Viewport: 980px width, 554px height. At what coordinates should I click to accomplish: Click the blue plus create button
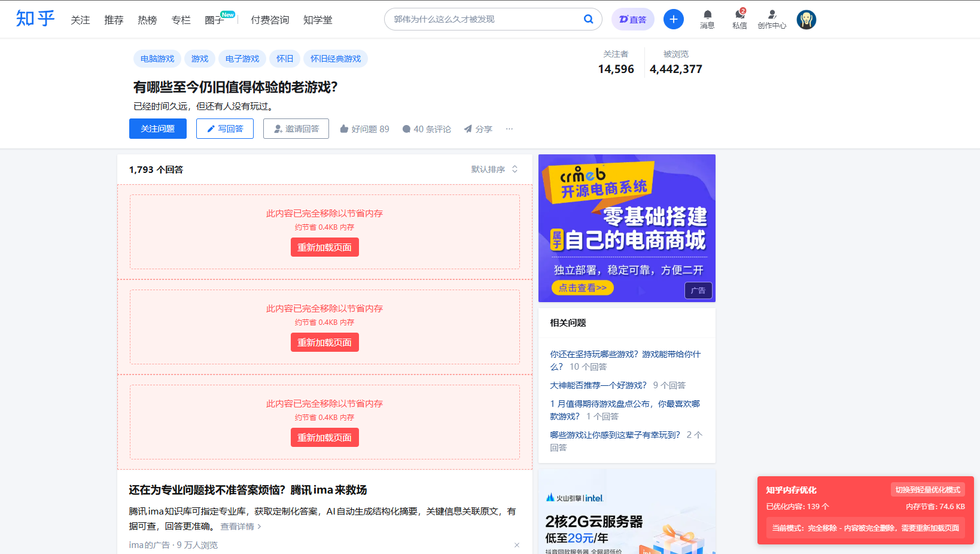pos(673,19)
